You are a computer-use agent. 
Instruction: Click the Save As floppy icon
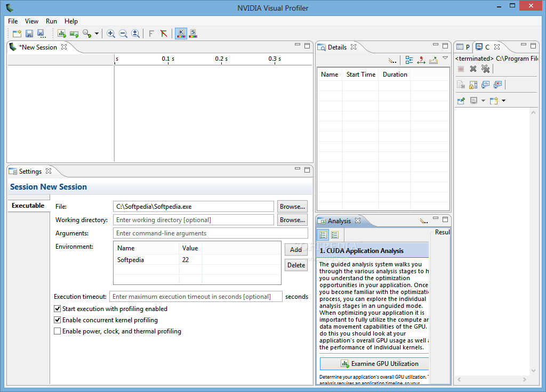point(41,34)
